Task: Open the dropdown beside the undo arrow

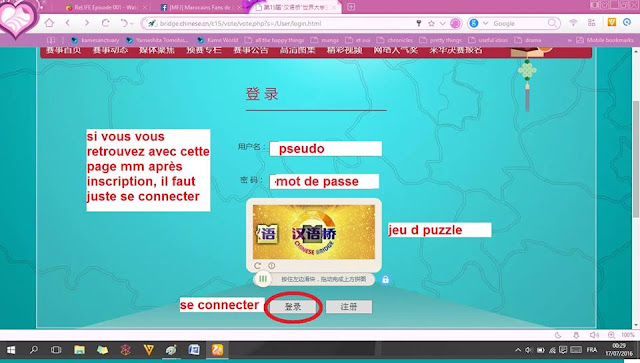Action: tap(131, 24)
